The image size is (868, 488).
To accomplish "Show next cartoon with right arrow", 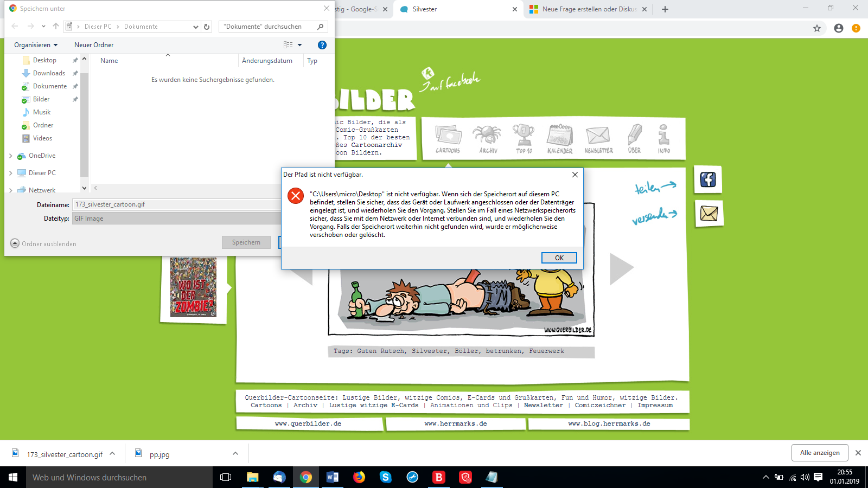I will click(621, 269).
